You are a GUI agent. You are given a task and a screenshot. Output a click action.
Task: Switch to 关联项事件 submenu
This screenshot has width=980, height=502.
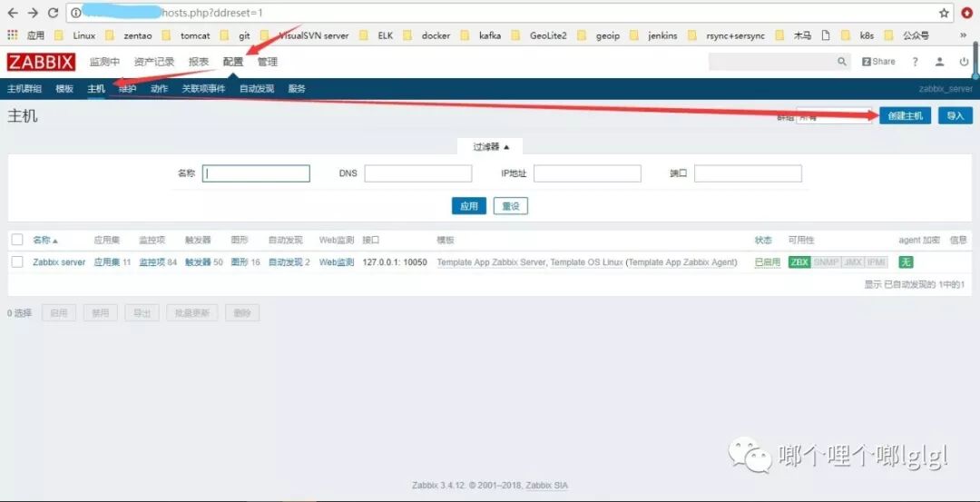point(203,89)
